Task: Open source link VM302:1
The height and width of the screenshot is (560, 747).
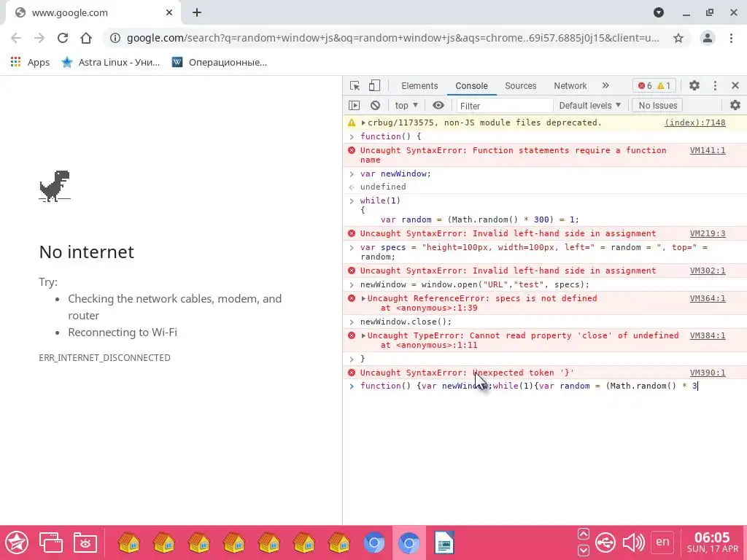Action: 708,271
